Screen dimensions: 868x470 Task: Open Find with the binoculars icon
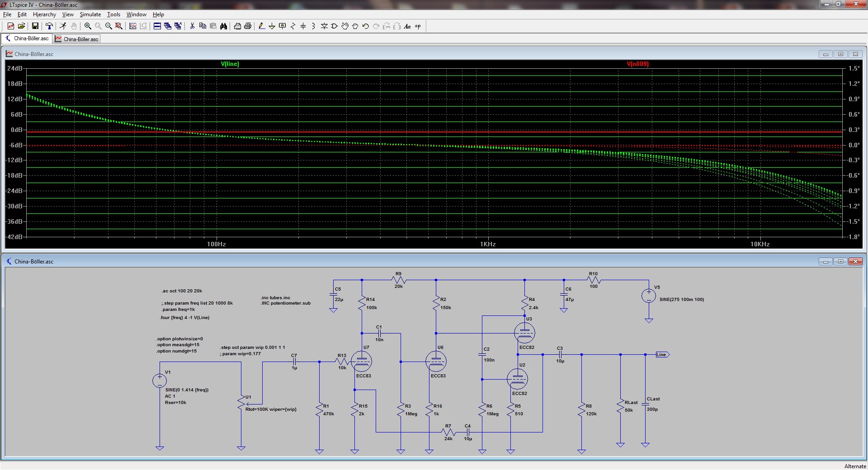[223, 26]
